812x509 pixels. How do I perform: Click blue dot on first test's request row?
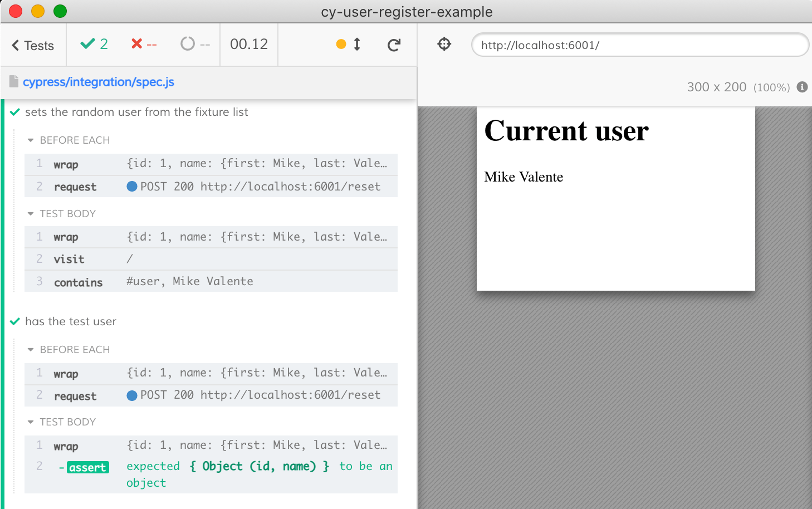[132, 187]
